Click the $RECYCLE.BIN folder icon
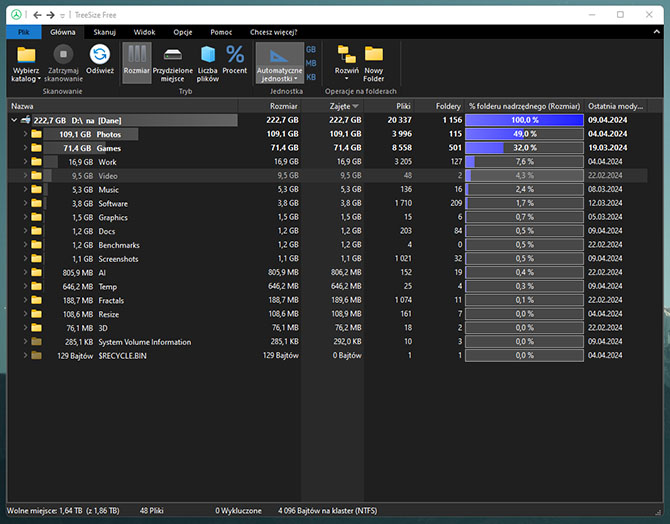This screenshot has height=524, width=670. point(37,355)
